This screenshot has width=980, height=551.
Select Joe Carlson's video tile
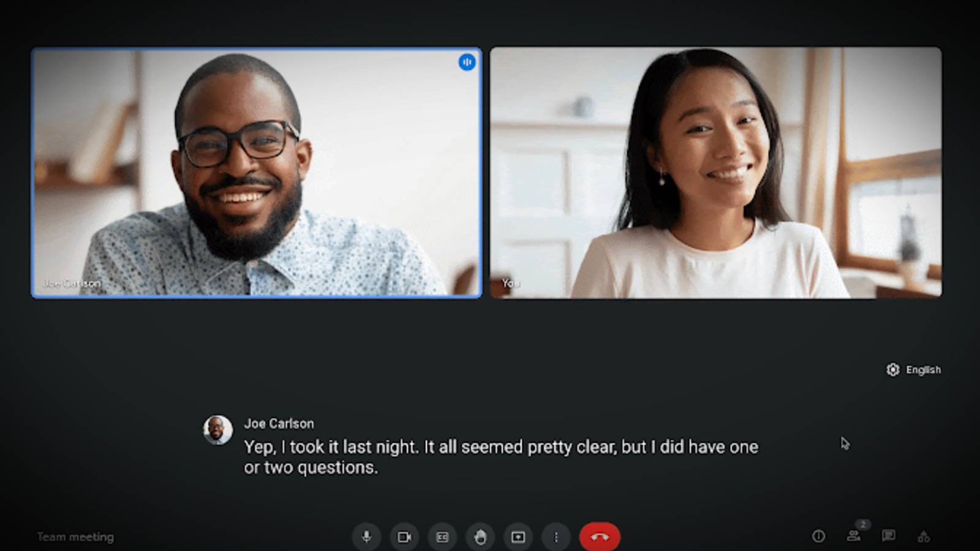pos(256,171)
